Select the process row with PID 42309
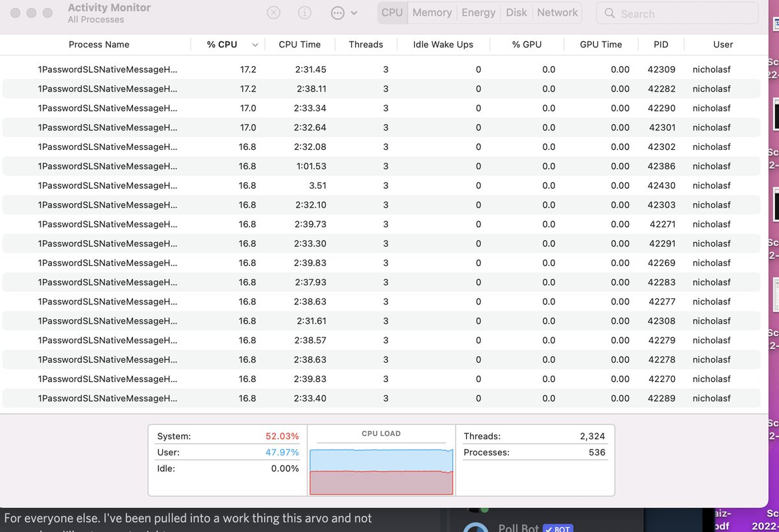Screen dimensions: 779x532 (381, 69)
